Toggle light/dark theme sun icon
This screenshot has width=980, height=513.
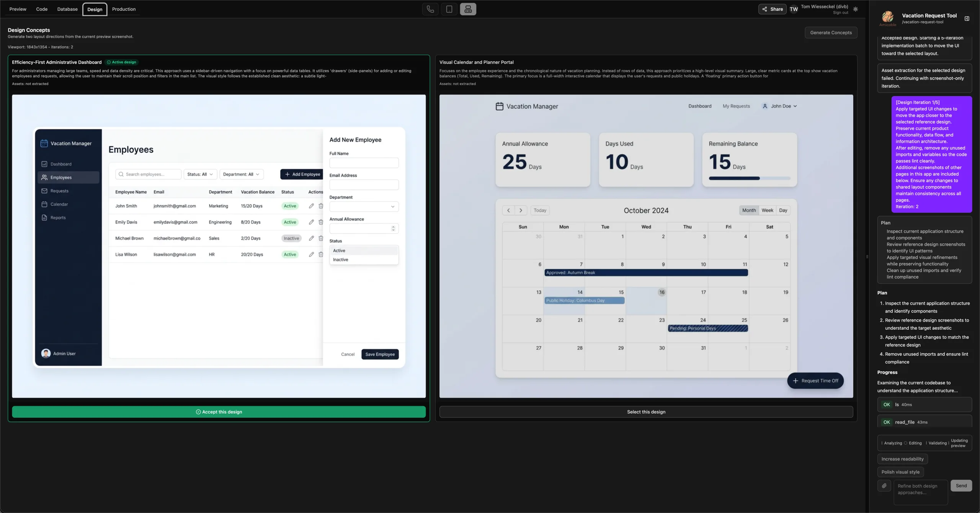click(x=856, y=9)
